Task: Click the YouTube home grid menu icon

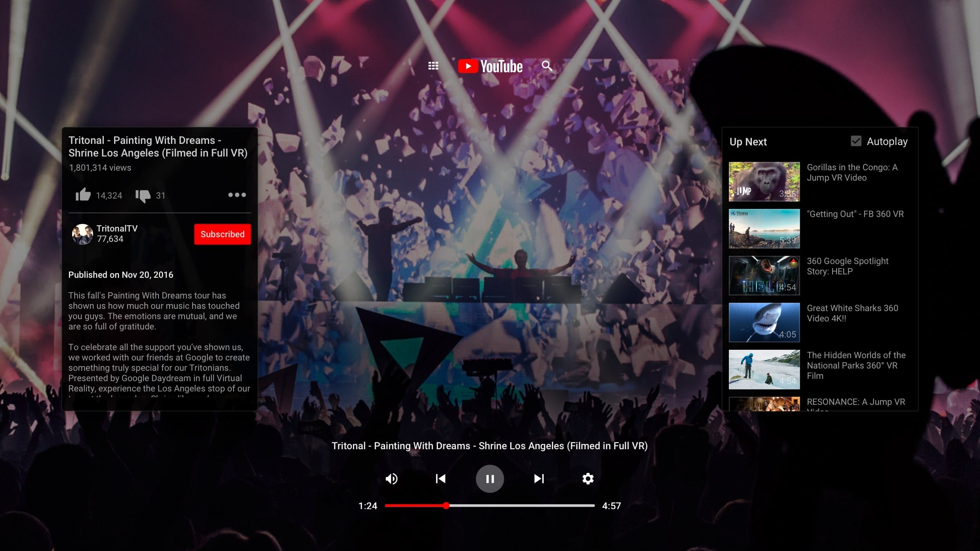Action: point(433,65)
